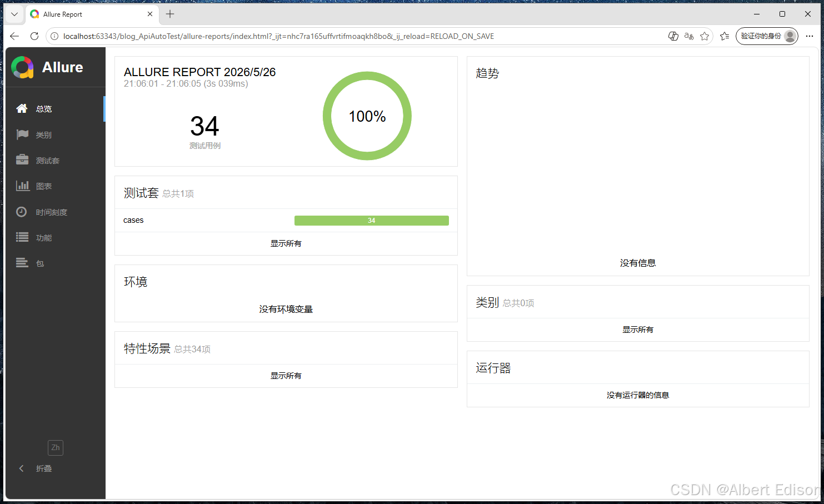This screenshot has height=504, width=824.
Task: Click the 趋势 widget heading
Action: 487,73
